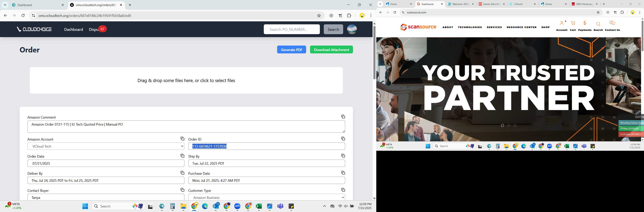Click the CloudChoice logo
This screenshot has height=212, width=644.
(x=34, y=29)
